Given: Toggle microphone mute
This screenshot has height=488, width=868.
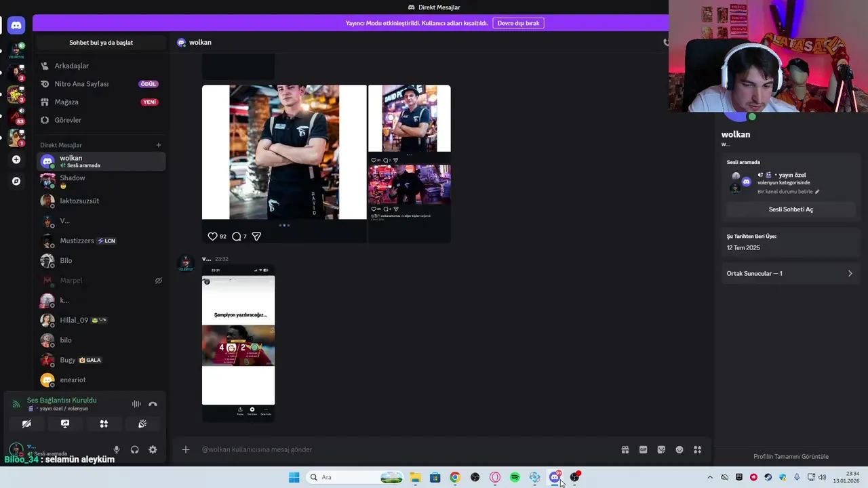Looking at the screenshot, I should click(x=117, y=449).
